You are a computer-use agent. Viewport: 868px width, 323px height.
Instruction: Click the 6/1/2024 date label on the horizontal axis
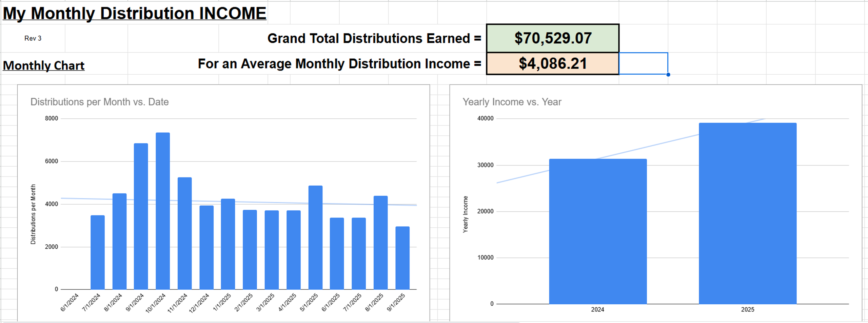(x=70, y=302)
